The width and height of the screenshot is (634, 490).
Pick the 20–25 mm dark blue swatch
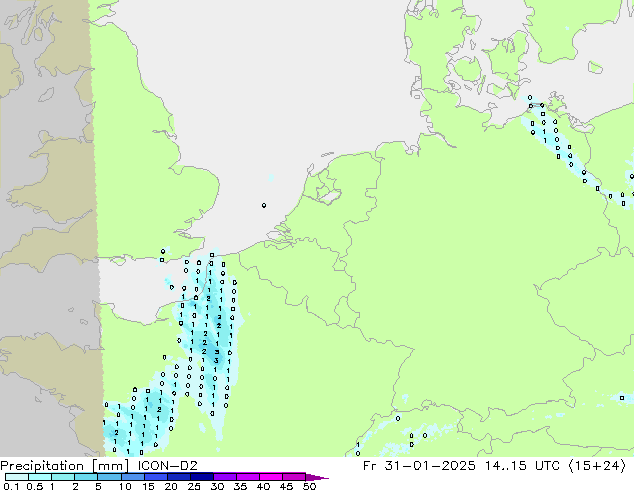(179, 477)
